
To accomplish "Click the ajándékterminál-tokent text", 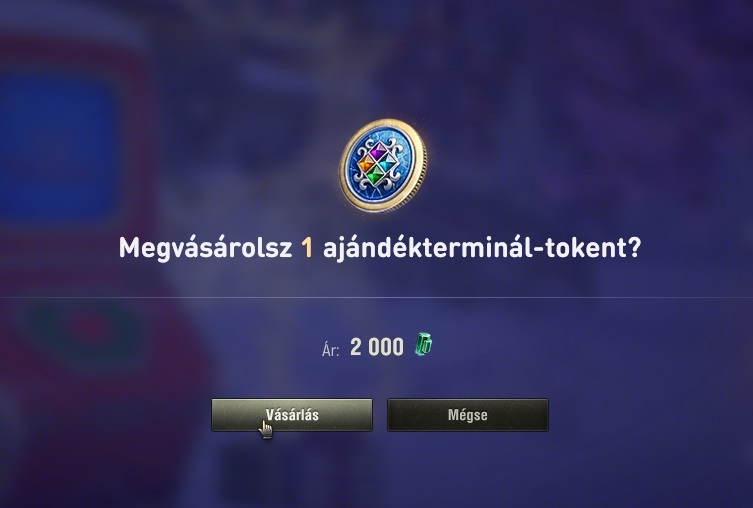I will pos(474,249).
